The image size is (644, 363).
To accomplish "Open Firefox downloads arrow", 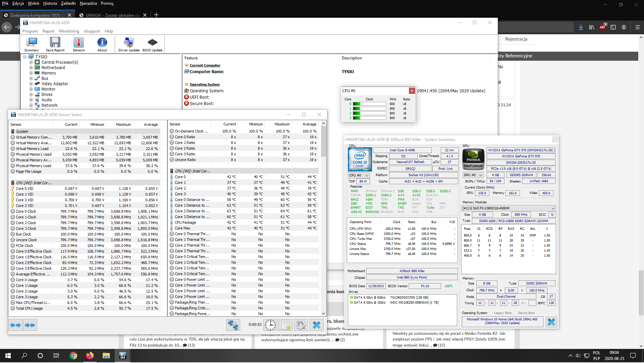I will click(x=581, y=27).
